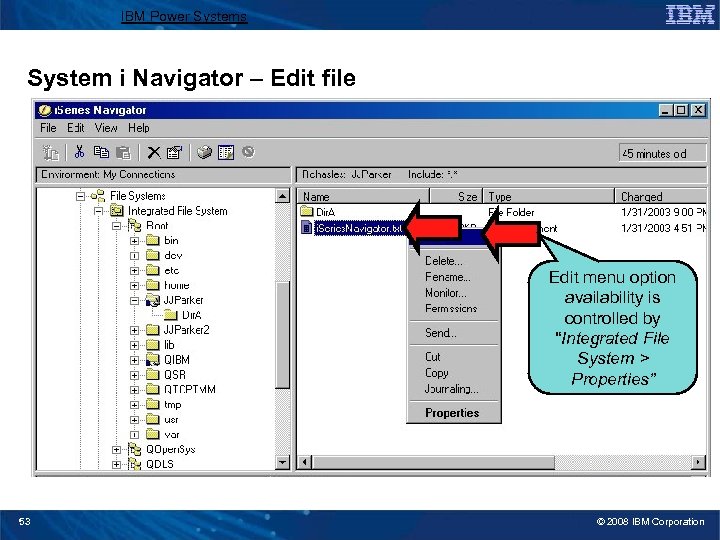
Task: Click the QOpenSys file system icon
Action: point(135,449)
